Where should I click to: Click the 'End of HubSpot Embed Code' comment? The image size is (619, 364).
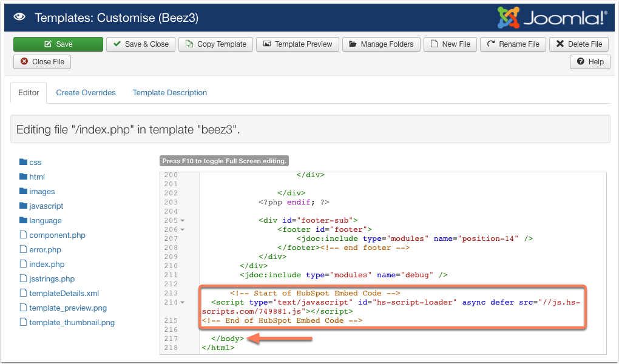tap(282, 320)
